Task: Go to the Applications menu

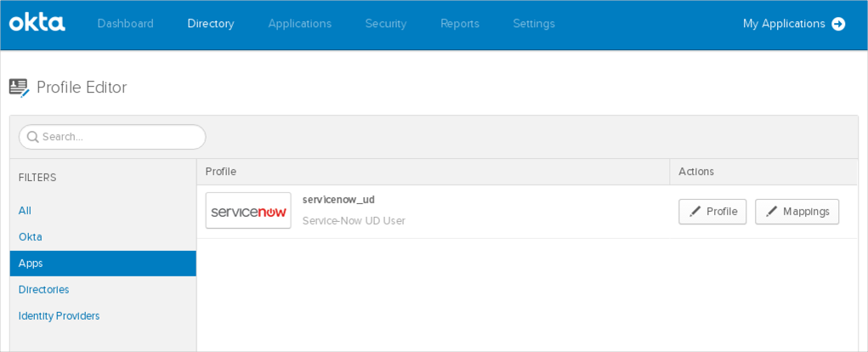Action: pyautogui.click(x=299, y=24)
